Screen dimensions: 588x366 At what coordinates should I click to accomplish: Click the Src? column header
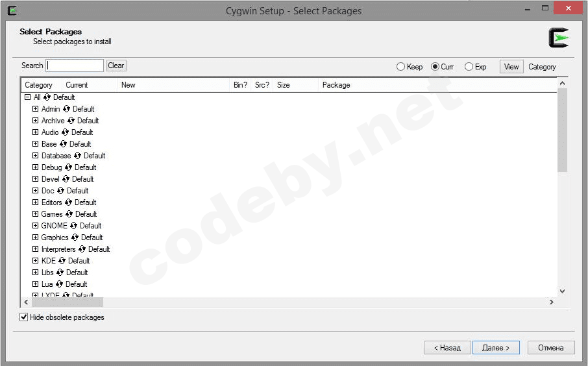pyautogui.click(x=262, y=85)
